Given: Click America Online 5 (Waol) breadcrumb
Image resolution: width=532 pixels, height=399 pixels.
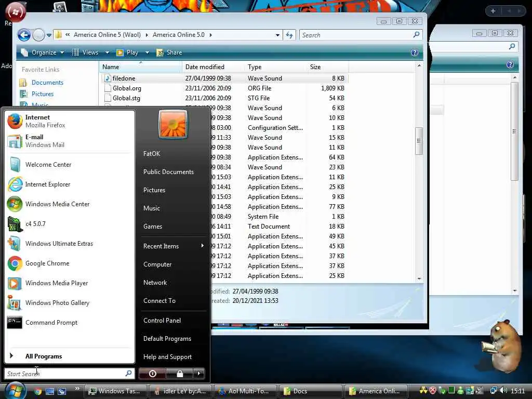Looking at the screenshot, I should click(x=107, y=35).
